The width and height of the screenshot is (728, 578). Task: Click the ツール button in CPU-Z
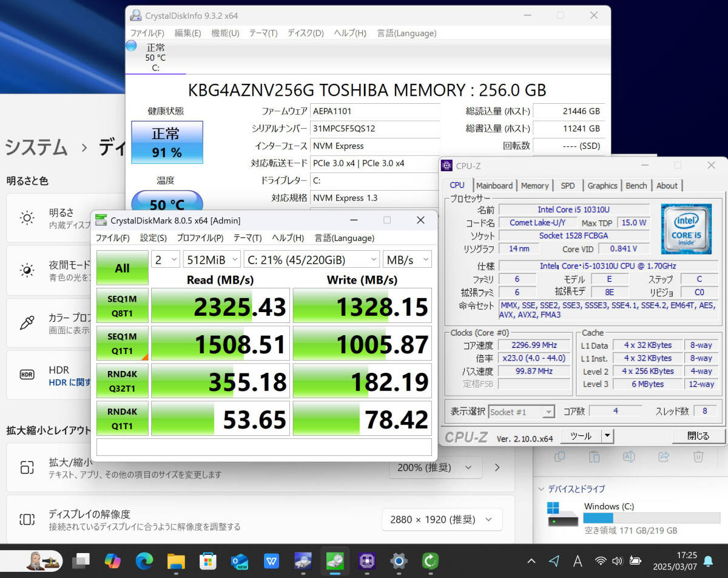point(581,436)
